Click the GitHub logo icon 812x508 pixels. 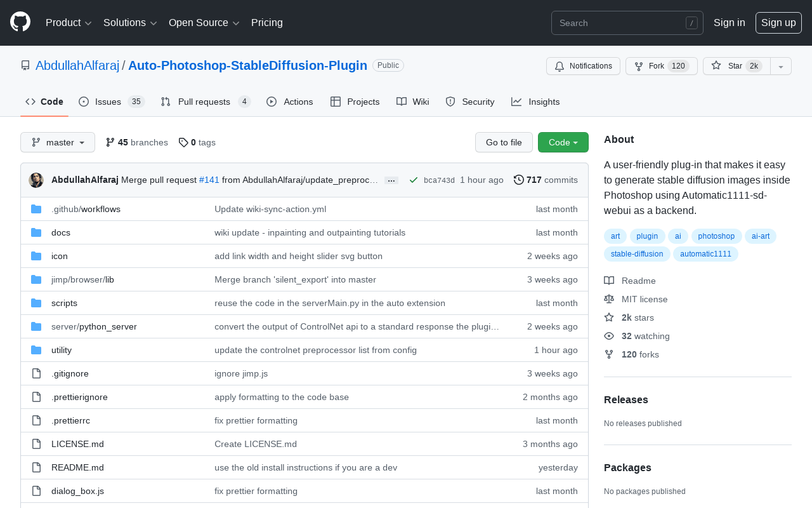click(x=20, y=22)
